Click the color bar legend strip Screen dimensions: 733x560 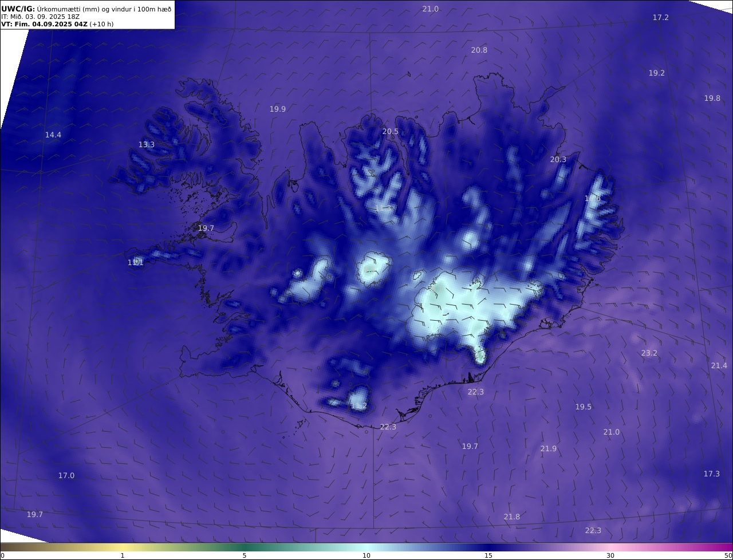tap(366, 547)
